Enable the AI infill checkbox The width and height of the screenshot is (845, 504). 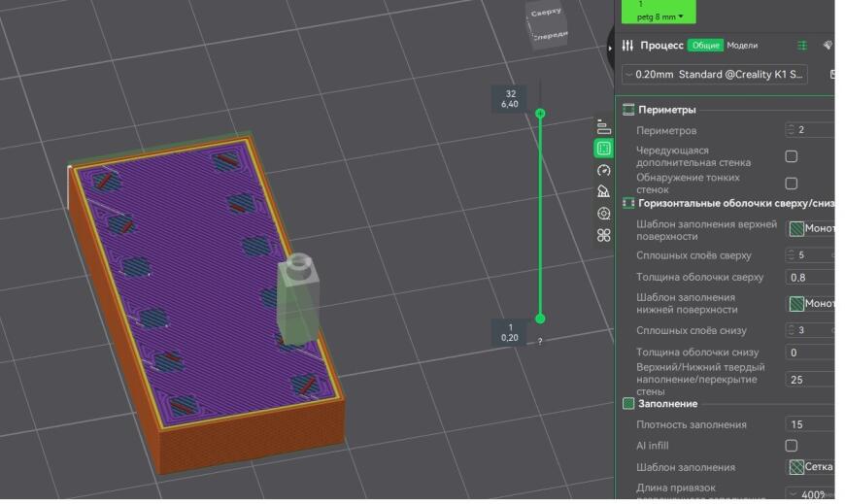tap(791, 446)
